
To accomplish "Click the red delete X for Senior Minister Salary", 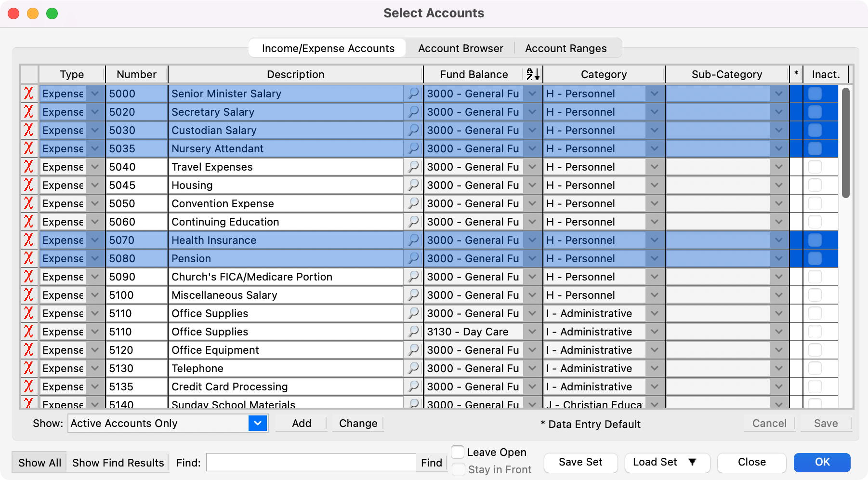I will point(29,93).
